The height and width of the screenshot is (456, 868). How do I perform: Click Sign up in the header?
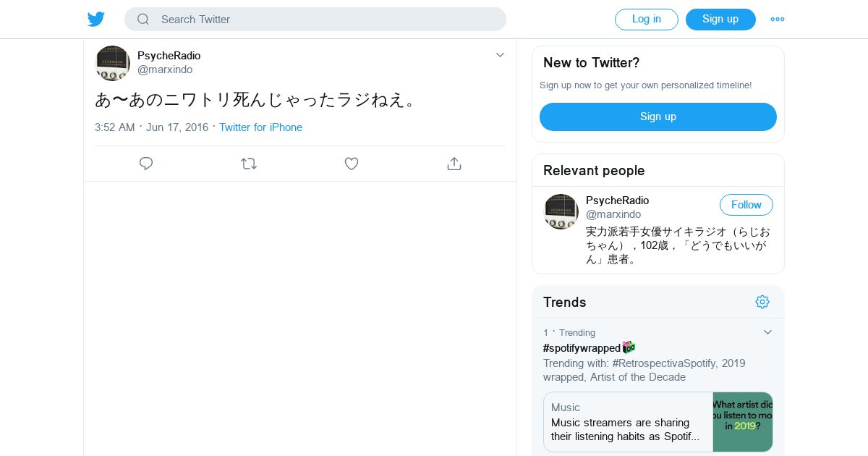pos(720,20)
